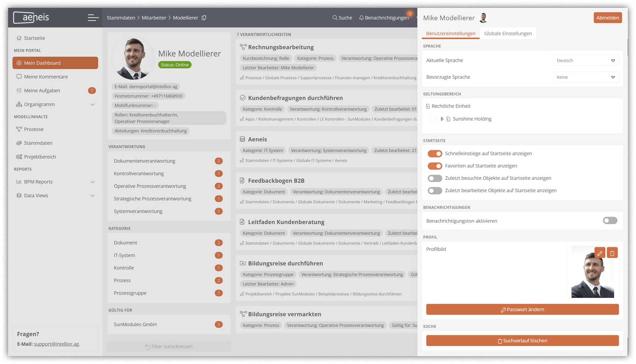The image size is (636, 364).
Task: Open Projektbereich in the sidebar
Action: pos(40,157)
